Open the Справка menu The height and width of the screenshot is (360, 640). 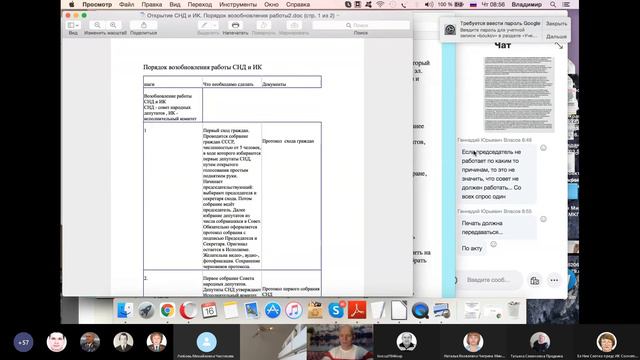coord(298,4)
